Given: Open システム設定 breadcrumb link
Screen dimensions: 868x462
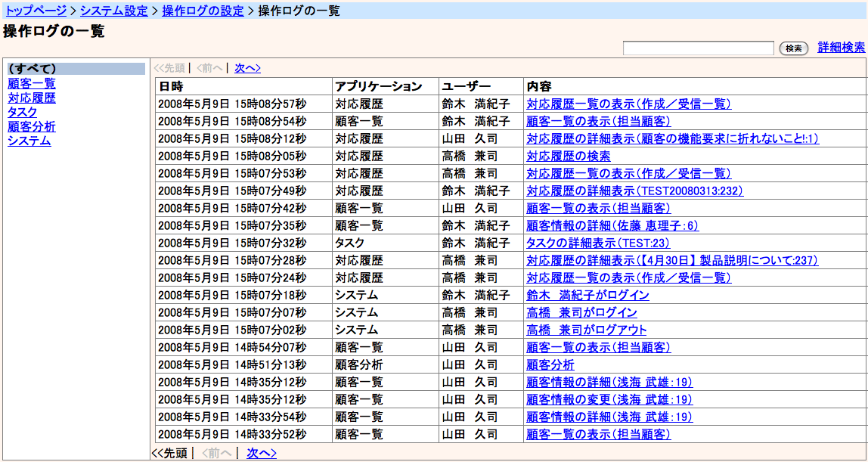Looking at the screenshot, I should click(115, 11).
